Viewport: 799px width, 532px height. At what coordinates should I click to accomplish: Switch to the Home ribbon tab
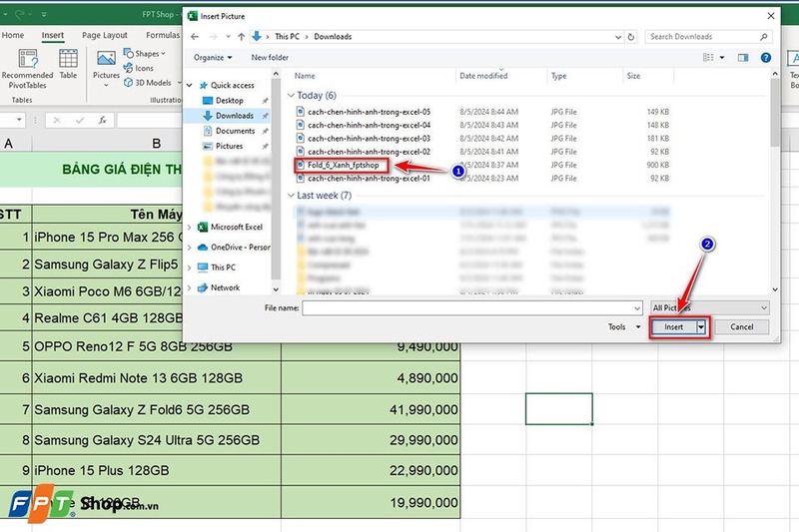click(x=13, y=35)
